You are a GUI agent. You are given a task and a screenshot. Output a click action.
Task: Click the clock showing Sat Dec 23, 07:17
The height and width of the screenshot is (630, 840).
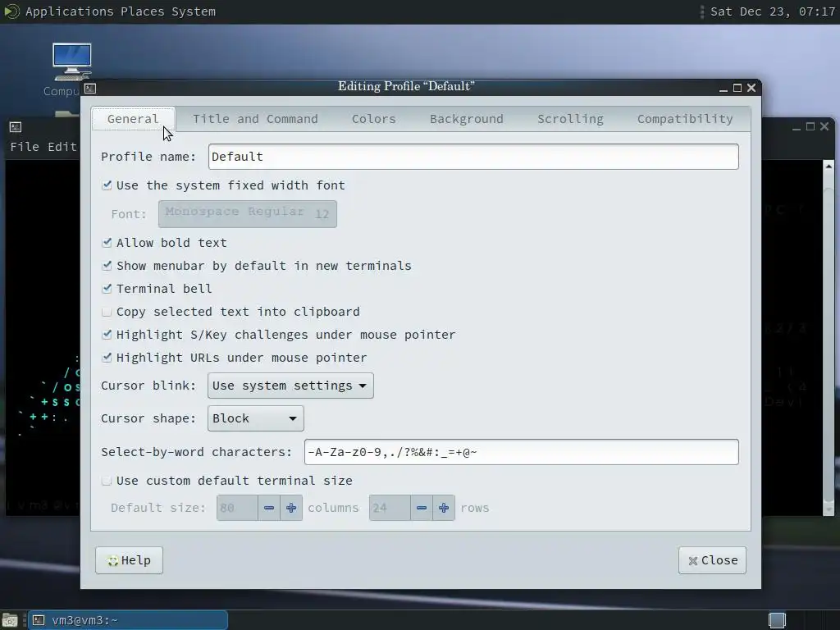point(773,11)
